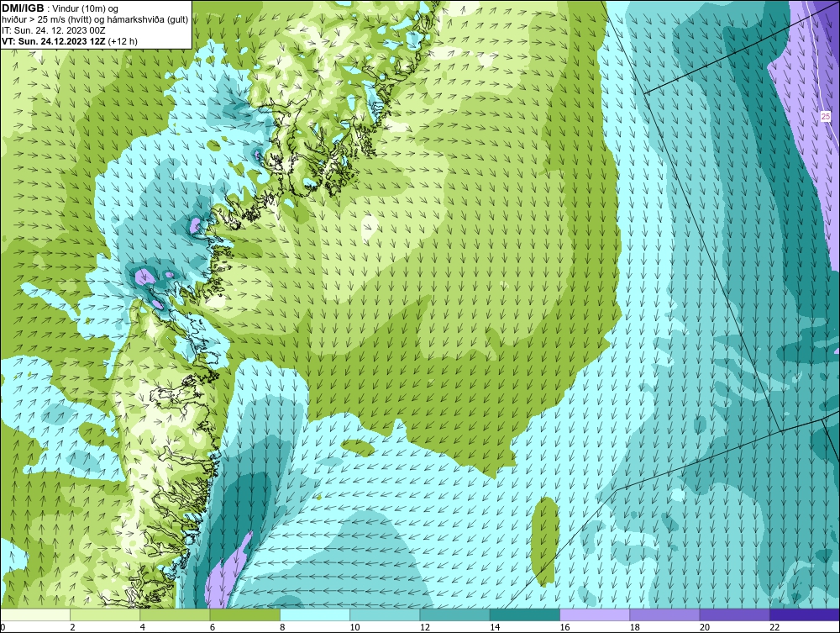The image size is (840, 633).
Task: Click the legend label '4'
Action: tap(143, 627)
